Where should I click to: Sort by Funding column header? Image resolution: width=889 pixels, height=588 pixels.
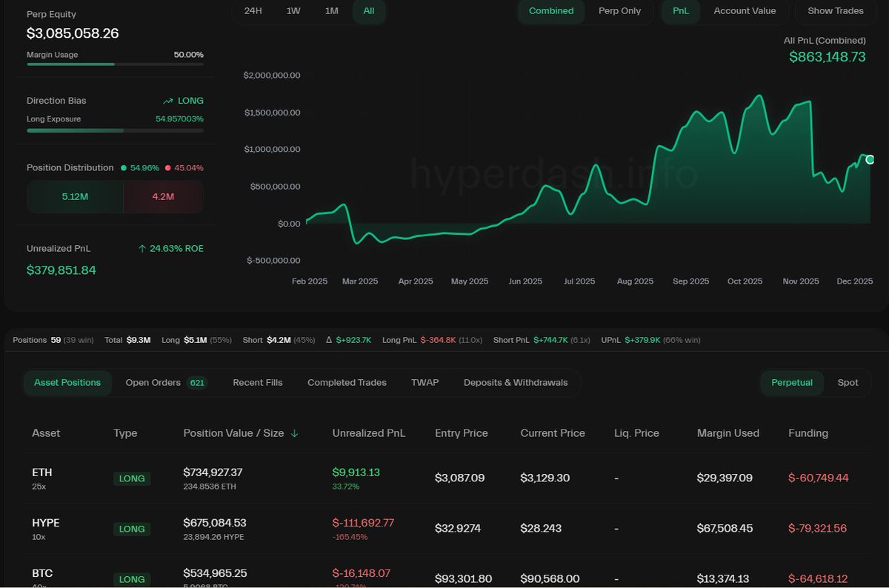click(x=808, y=433)
